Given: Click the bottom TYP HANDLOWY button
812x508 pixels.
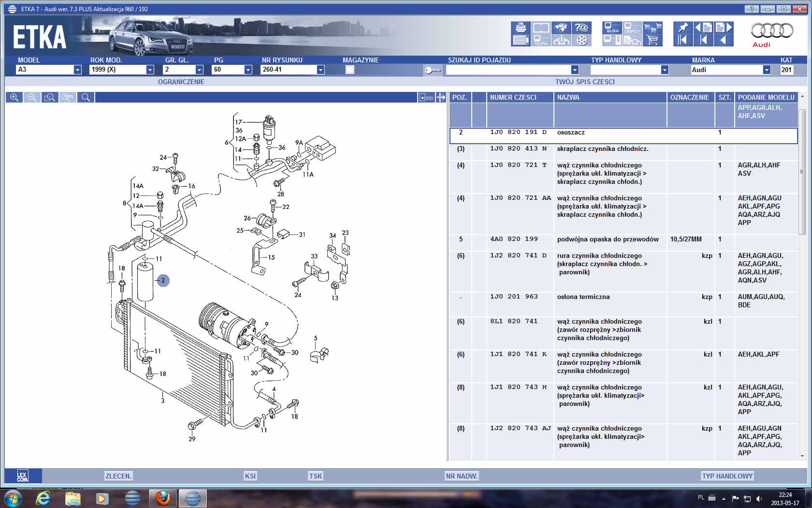Looking at the screenshot, I should pos(727,476).
